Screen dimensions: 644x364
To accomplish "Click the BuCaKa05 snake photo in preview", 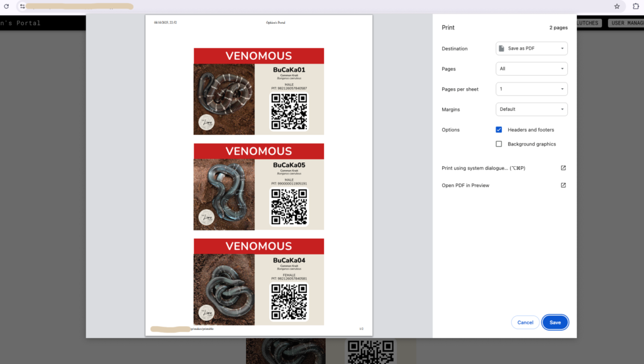I will pos(224,195).
